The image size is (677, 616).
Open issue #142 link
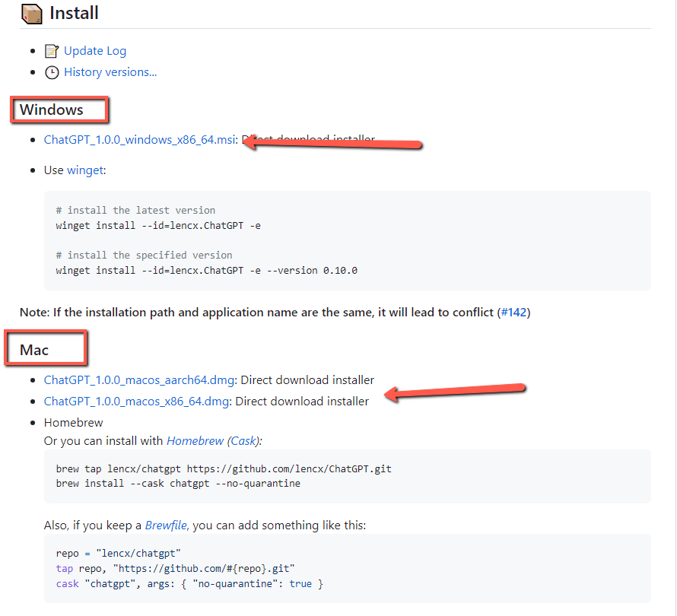[x=513, y=312]
